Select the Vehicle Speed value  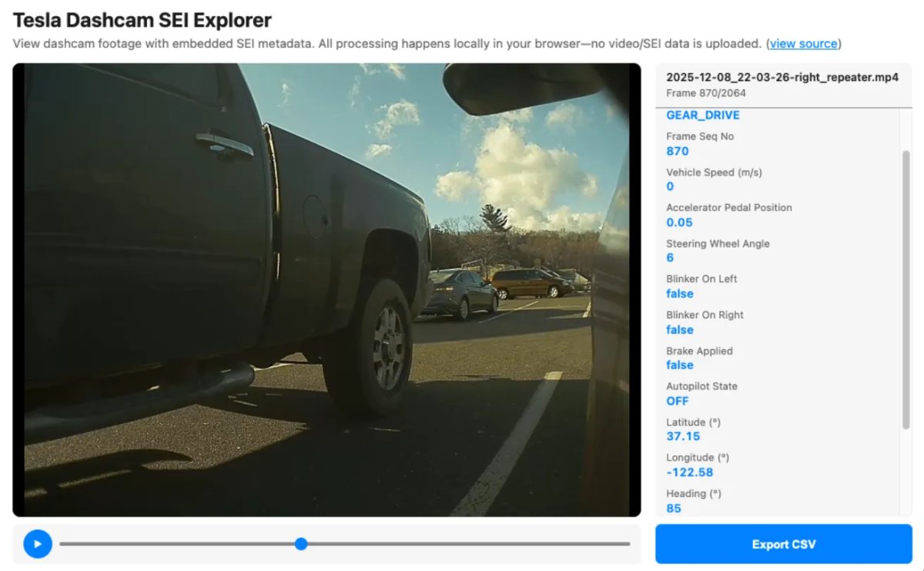[x=668, y=186]
